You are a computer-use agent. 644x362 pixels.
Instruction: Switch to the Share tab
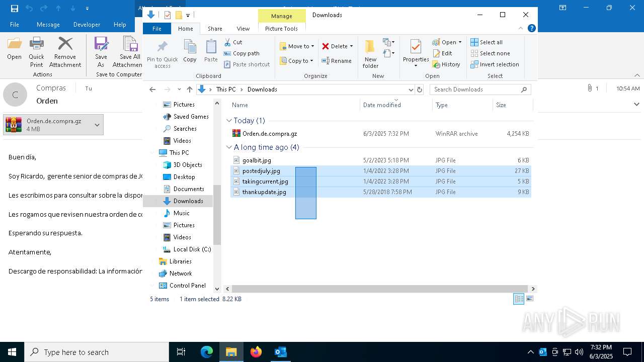215,29
